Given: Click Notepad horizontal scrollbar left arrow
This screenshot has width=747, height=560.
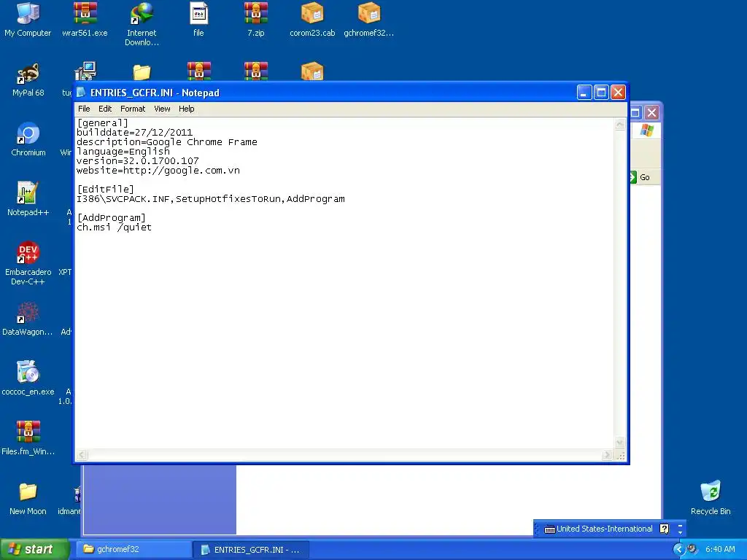Looking at the screenshot, I should pyautogui.click(x=82, y=455).
